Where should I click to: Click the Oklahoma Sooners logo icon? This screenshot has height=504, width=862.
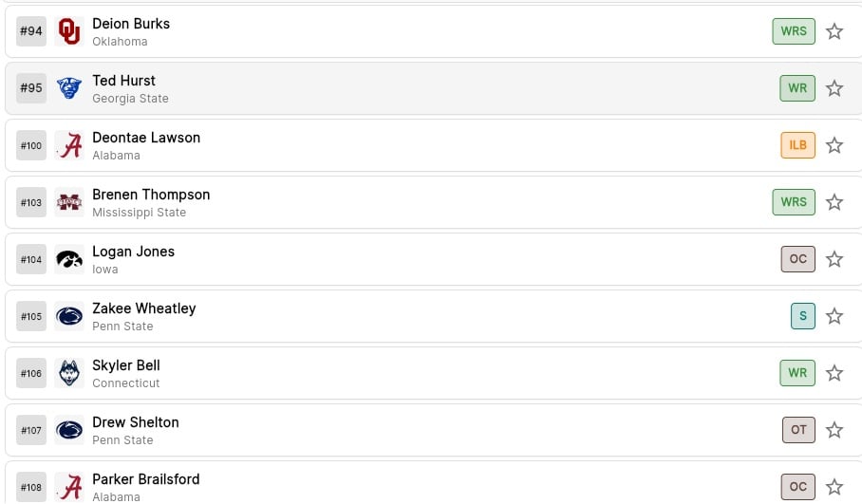pyautogui.click(x=69, y=31)
